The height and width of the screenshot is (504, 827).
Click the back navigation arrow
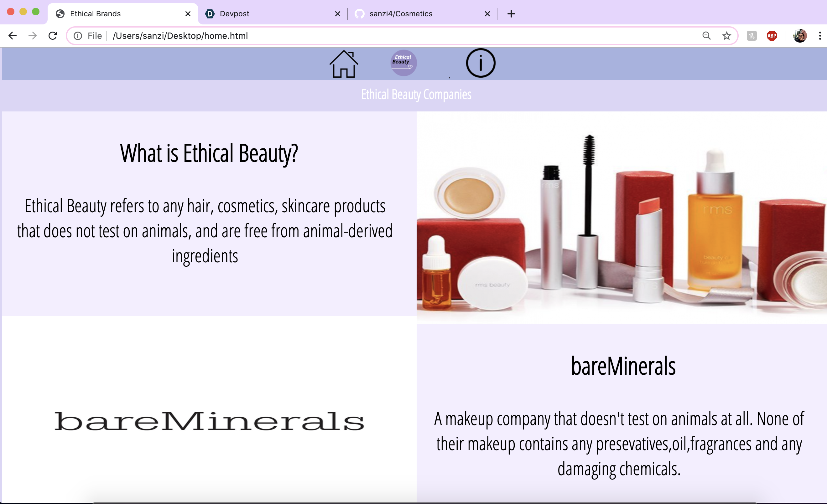pyautogui.click(x=13, y=36)
